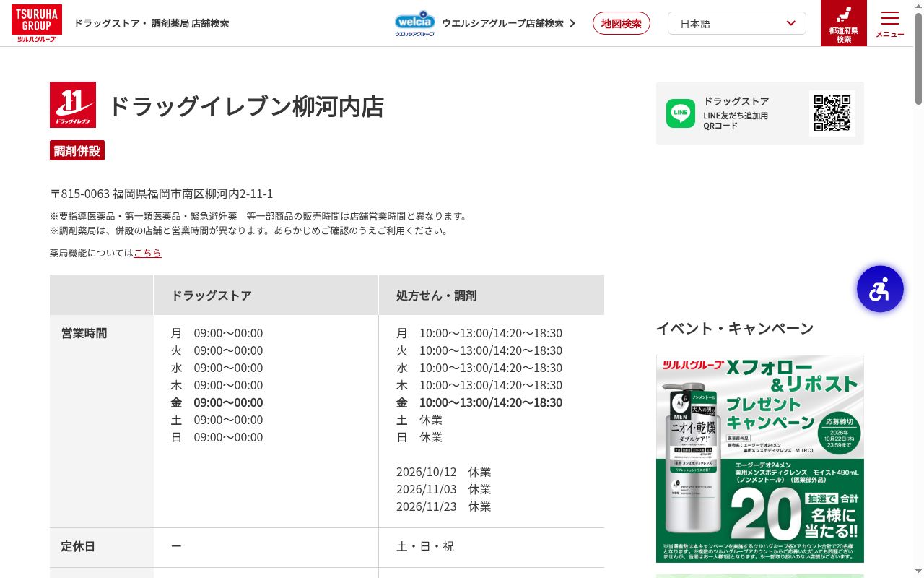Open the accessibility options round button

(880, 289)
